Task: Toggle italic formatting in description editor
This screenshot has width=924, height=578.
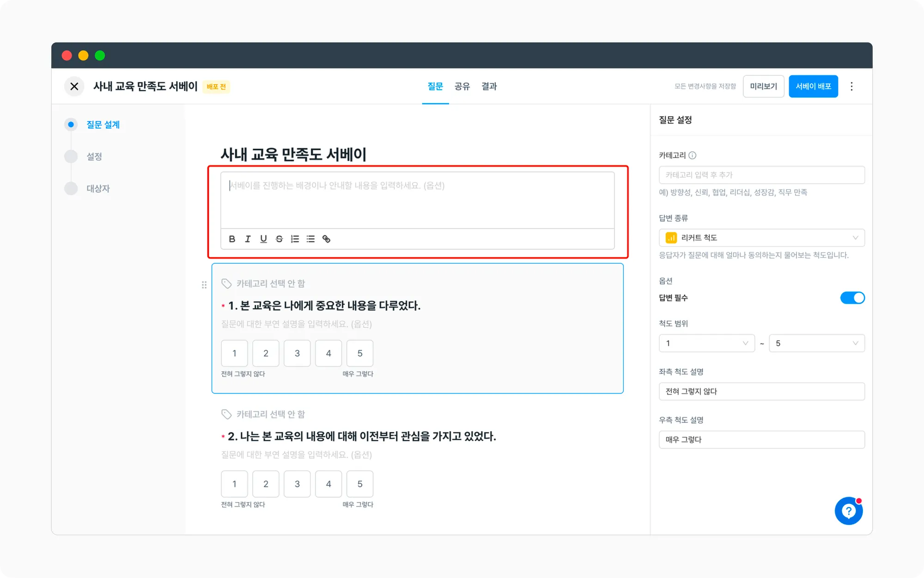Action: point(248,239)
